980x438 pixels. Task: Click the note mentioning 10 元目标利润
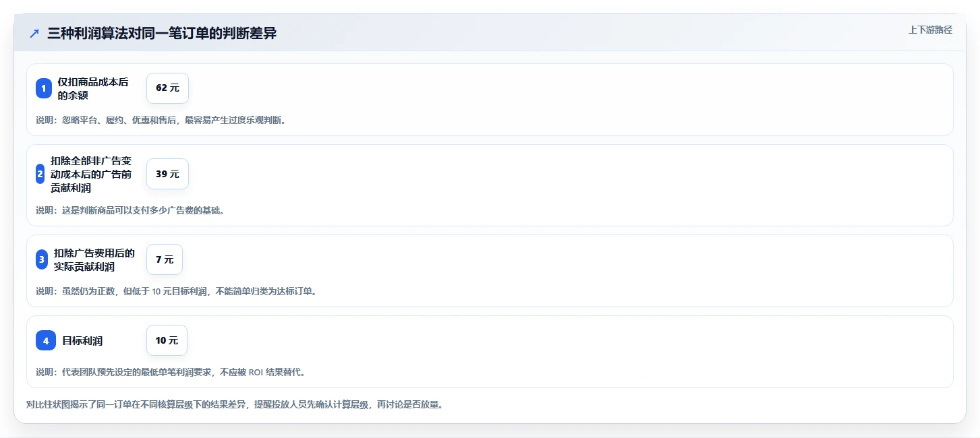coord(176,291)
